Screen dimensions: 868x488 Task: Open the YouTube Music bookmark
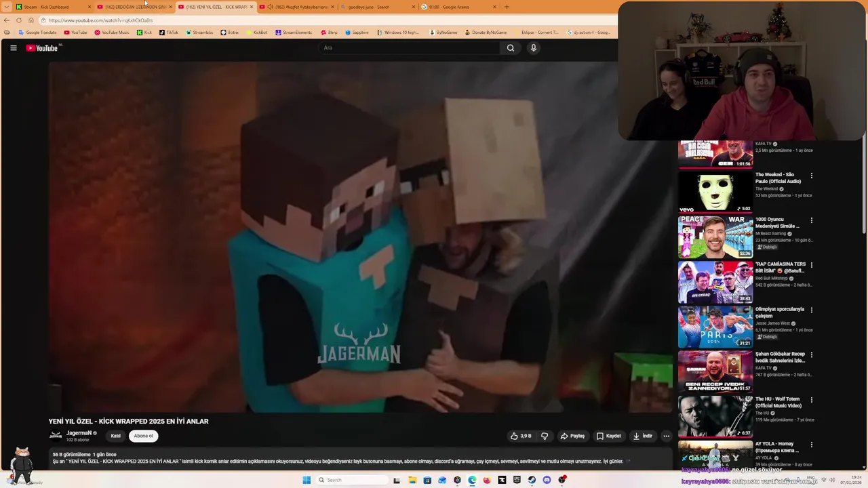111,33
